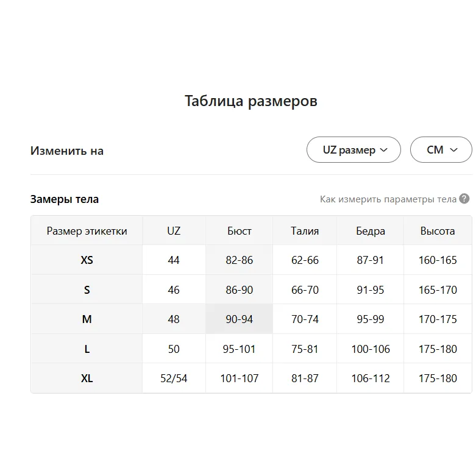Open the CM units dropdown
Image resolution: width=476 pixels, height=476 pixels.
coord(441,150)
